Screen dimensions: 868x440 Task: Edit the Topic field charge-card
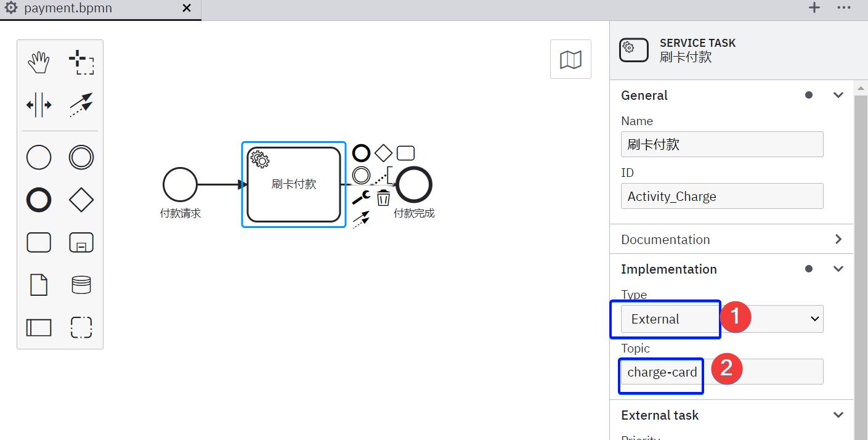click(x=722, y=372)
